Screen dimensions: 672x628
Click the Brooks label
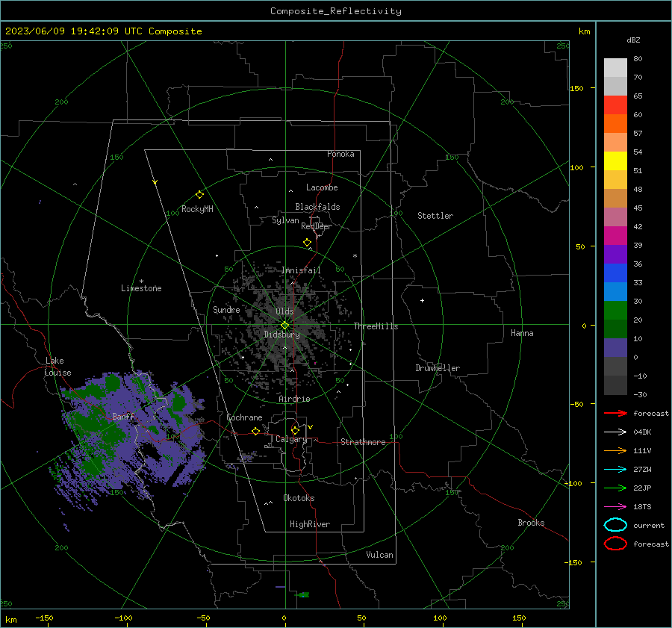531,523
